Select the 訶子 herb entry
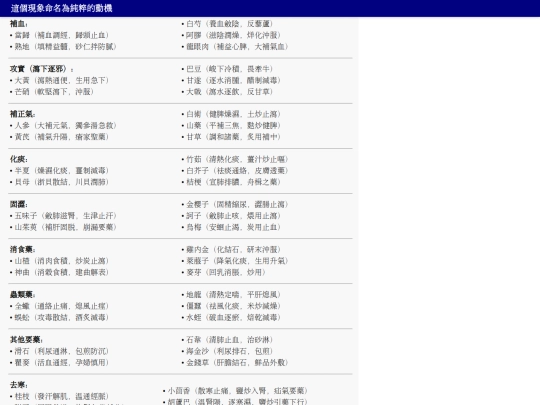 pyautogui.click(x=231, y=216)
